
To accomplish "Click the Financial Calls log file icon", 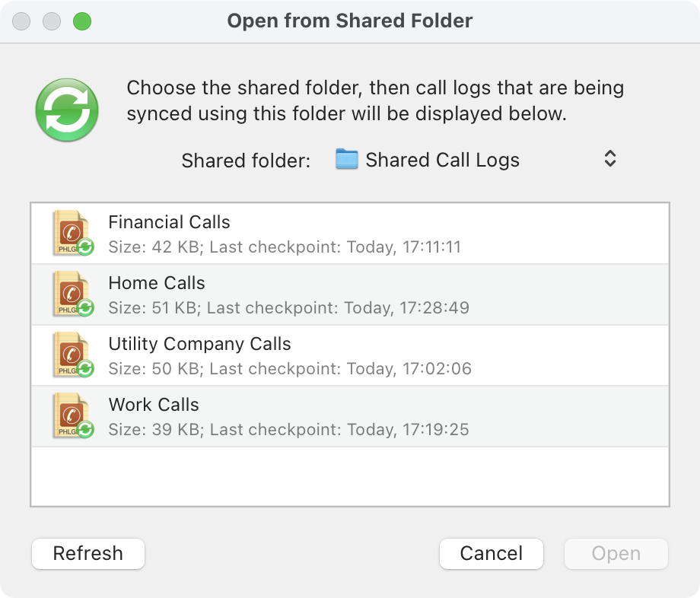I will 73,233.
